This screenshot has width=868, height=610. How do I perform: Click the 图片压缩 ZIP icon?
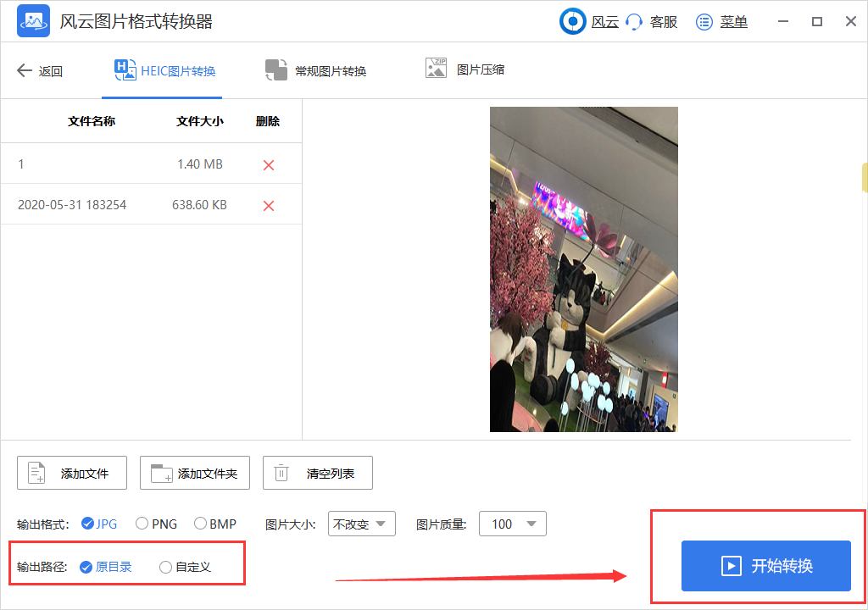(x=436, y=68)
